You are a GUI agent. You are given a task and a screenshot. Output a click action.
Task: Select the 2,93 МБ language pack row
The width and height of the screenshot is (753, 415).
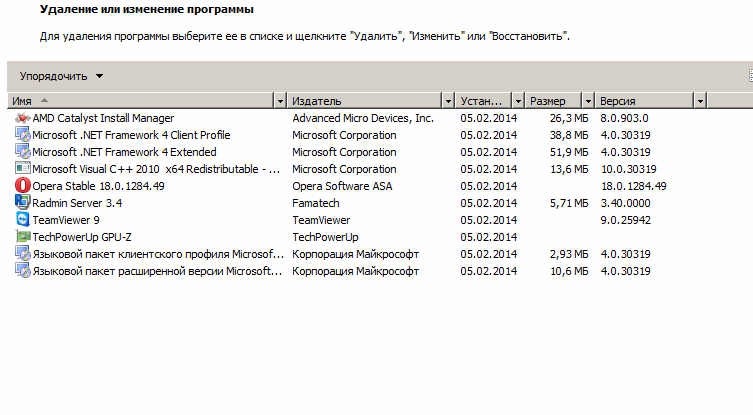pyautogui.click(x=334, y=254)
